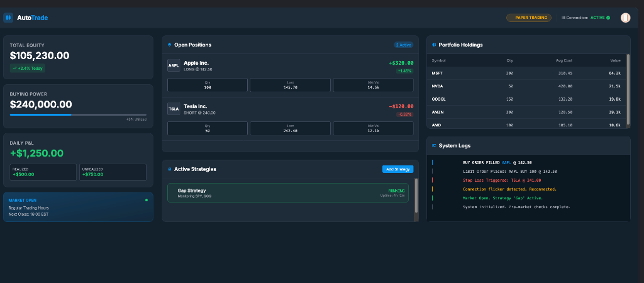Click the Apple Inc. position name
Image resolution: width=644 pixels, height=283 pixels.
[196, 63]
